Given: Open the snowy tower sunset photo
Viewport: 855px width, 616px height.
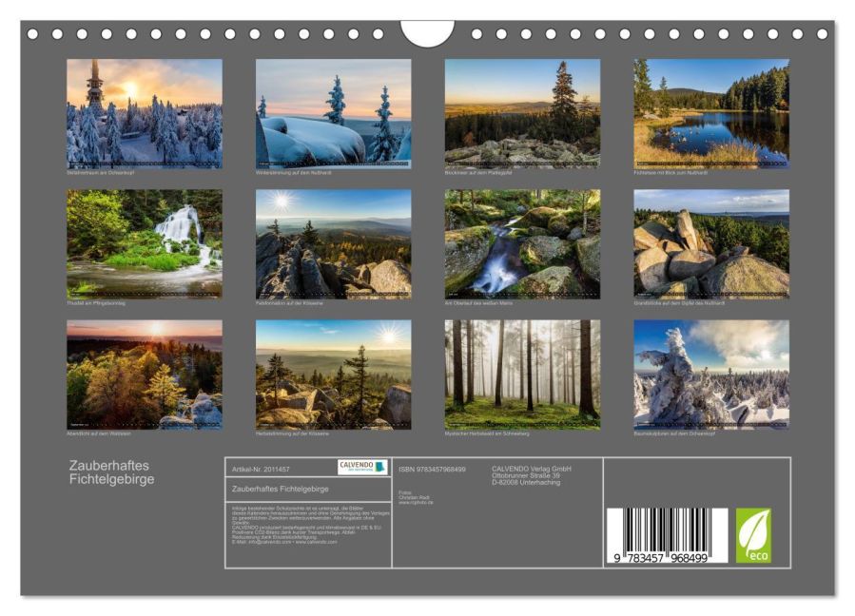Looking at the screenshot, I should pos(145,112).
